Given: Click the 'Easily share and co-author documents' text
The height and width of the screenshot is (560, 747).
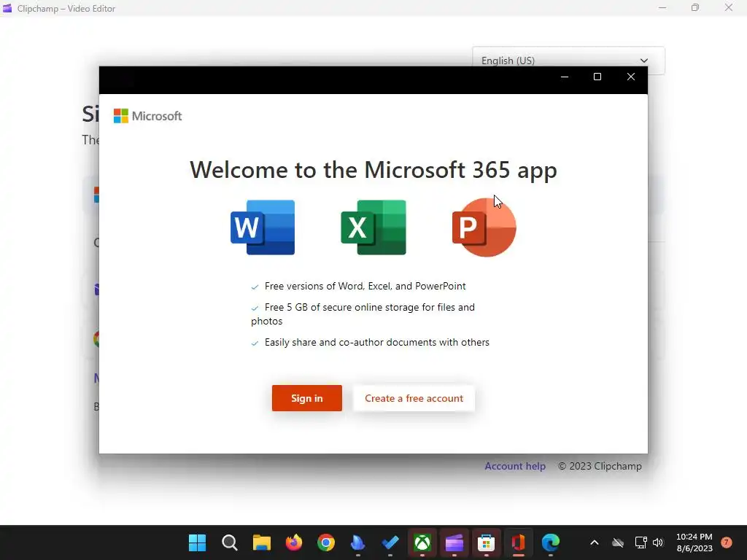Looking at the screenshot, I should coord(377,343).
